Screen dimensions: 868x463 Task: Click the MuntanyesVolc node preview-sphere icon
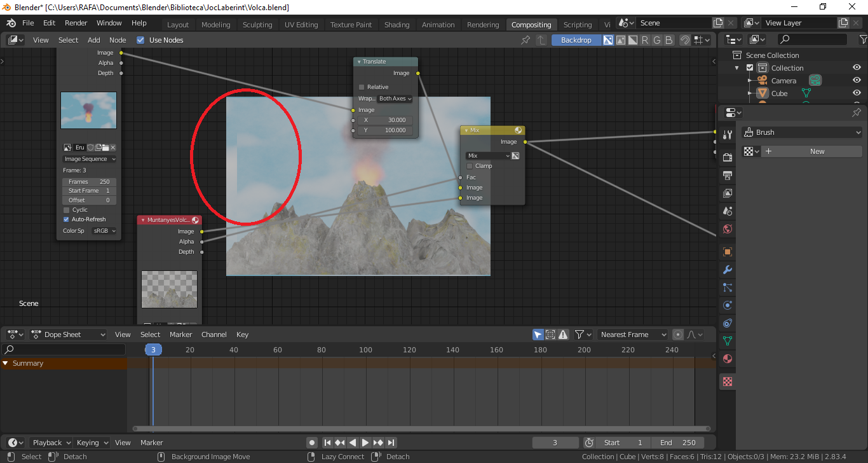(x=196, y=220)
